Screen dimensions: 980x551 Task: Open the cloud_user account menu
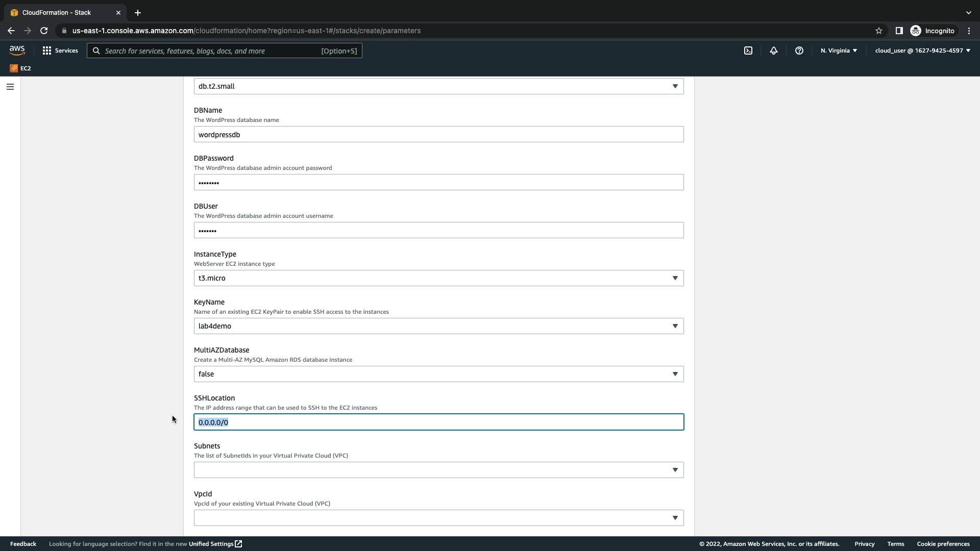tap(922, 51)
